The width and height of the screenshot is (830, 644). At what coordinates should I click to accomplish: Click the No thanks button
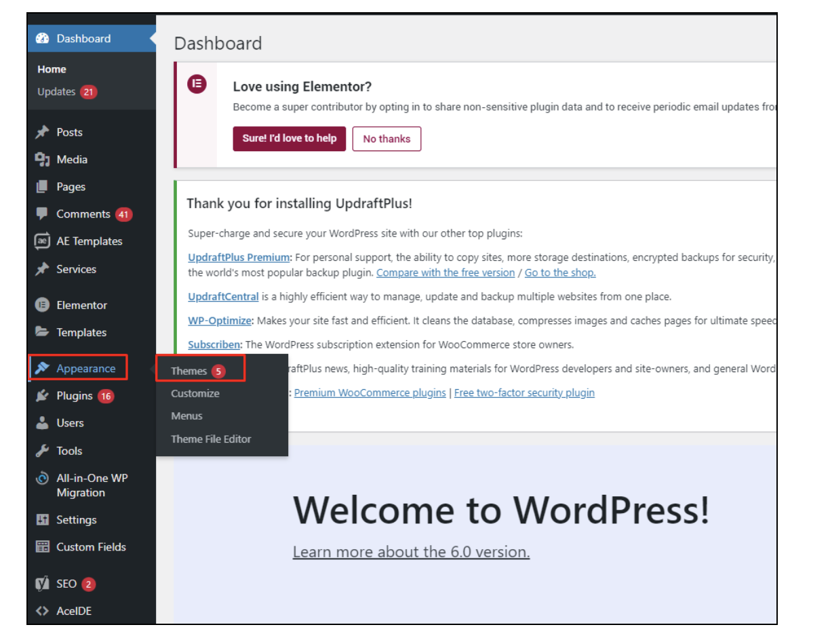[x=387, y=138]
